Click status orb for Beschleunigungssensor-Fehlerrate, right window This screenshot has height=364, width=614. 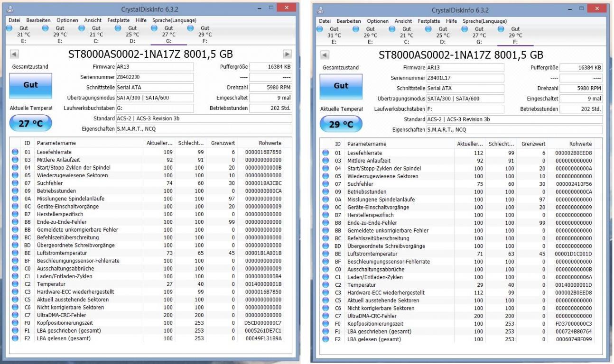[x=326, y=262]
